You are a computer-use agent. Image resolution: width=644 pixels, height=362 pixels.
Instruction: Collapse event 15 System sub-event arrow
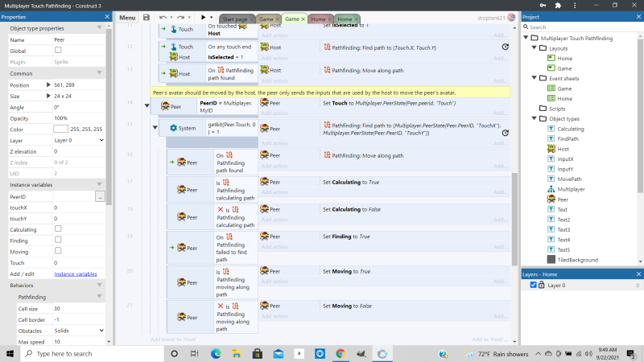click(x=155, y=127)
